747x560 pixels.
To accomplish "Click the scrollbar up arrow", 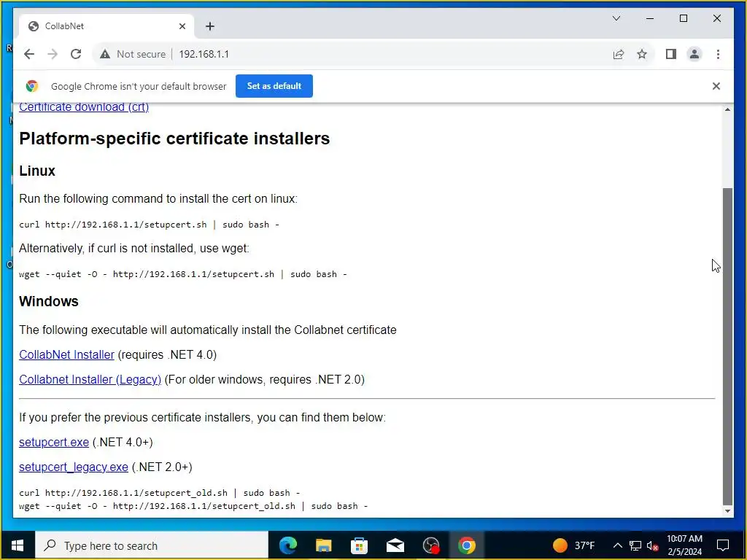I will (x=727, y=109).
